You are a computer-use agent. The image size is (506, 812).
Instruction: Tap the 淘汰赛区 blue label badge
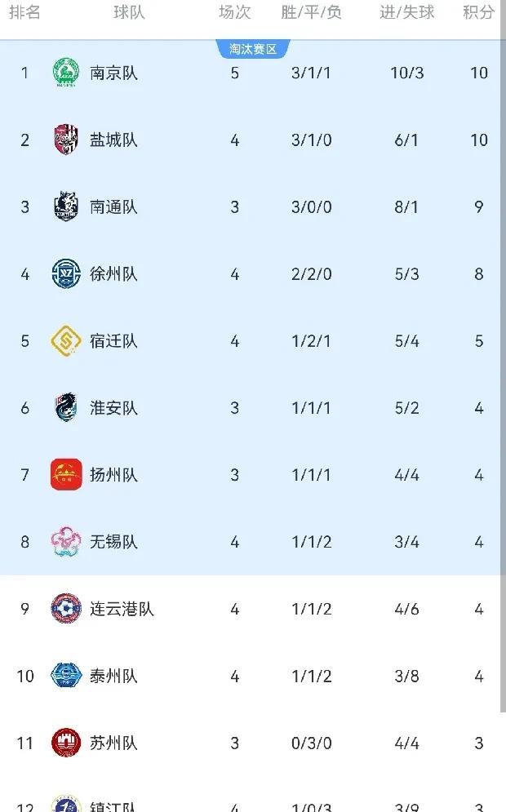pos(253,49)
